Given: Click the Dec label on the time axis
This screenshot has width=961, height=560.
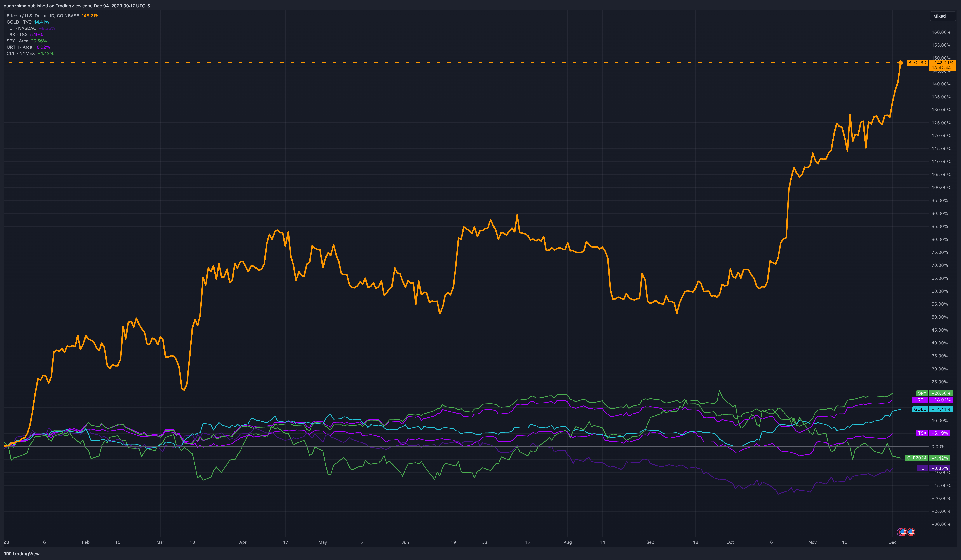Looking at the screenshot, I should pyautogui.click(x=893, y=542).
